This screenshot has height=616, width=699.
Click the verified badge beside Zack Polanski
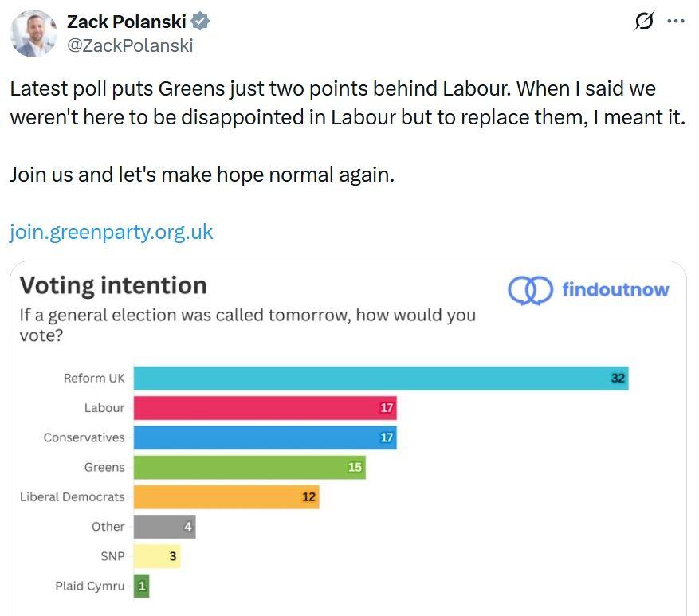[x=202, y=22]
